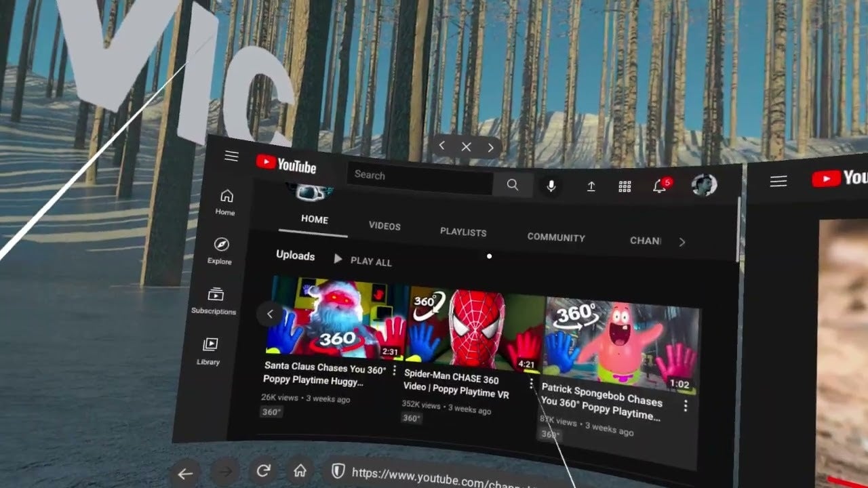The width and height of the screenshot is (868, 488).
Task: Reload the page with refresh icon
Action: 264,470
